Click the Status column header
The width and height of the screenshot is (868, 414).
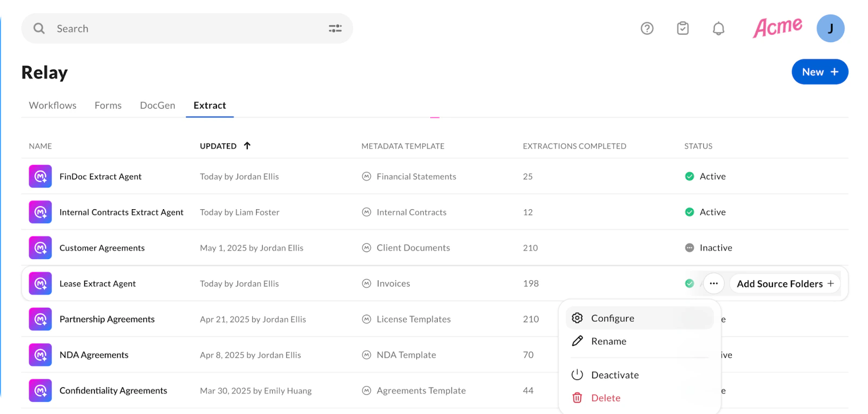(698, 146)
